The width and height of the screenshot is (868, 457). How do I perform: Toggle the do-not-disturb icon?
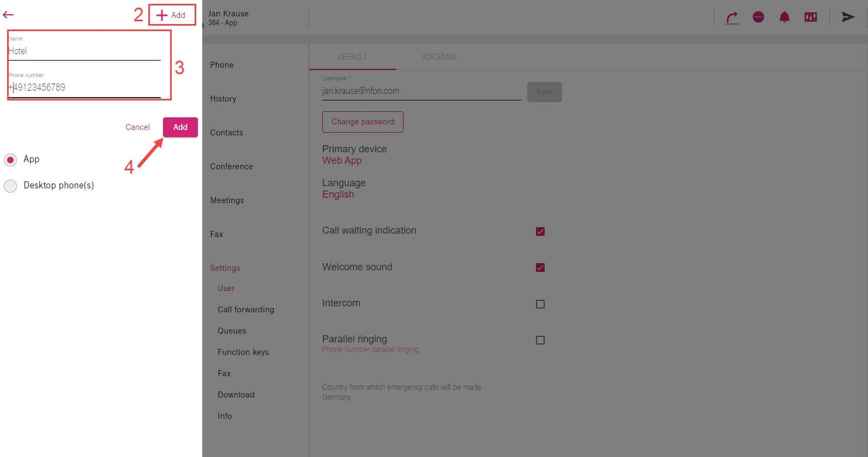758,17
